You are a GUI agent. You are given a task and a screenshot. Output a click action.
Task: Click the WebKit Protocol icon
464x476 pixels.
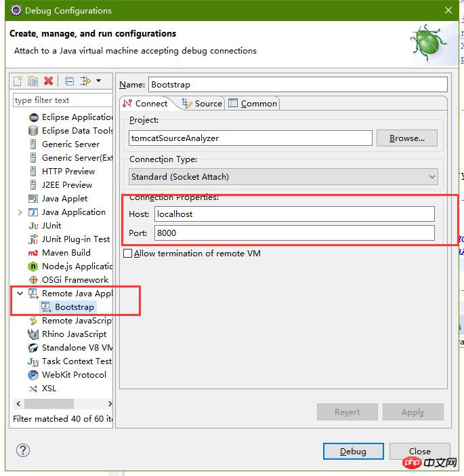(x=33, y=375)
